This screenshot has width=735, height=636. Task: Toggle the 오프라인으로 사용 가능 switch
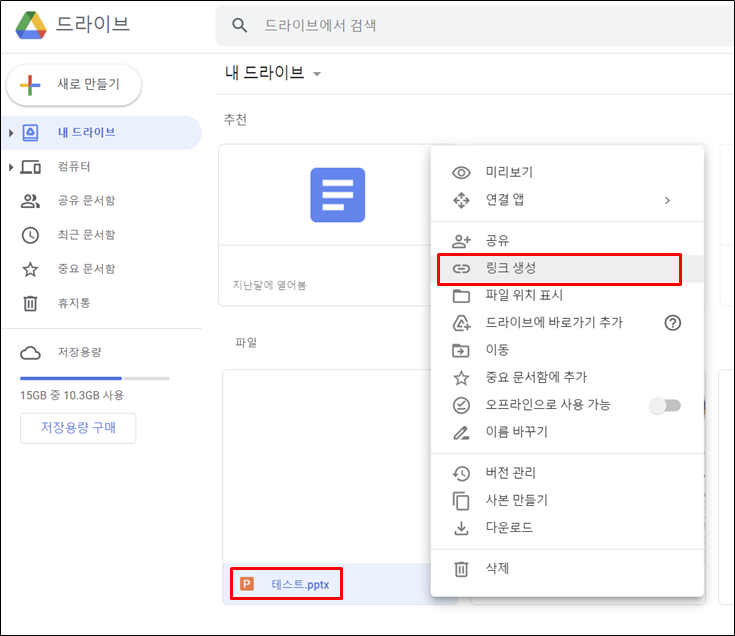tap(665, 405)
